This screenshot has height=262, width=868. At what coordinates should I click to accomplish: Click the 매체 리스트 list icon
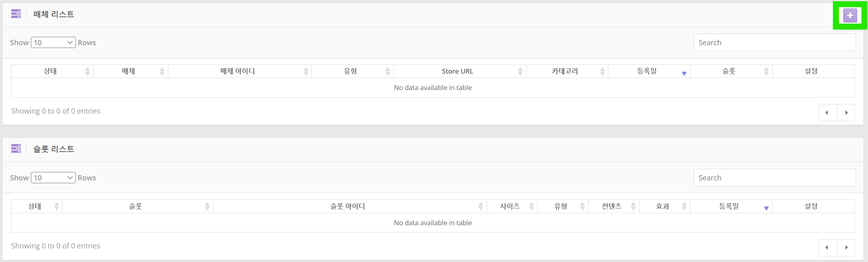16,14
